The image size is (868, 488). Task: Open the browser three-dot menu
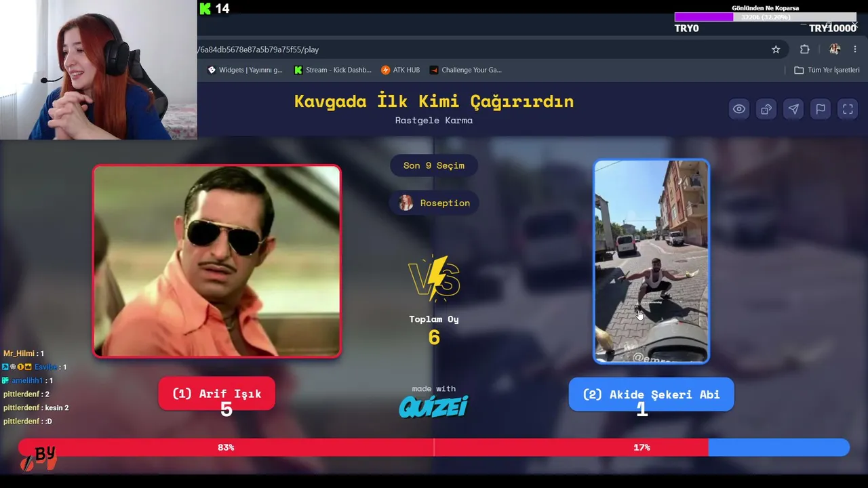855,49
